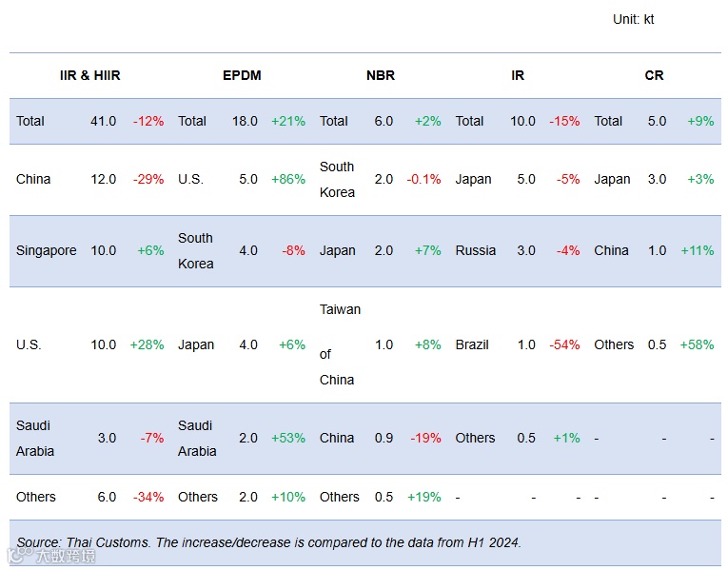Select the 41.0 total value
The image size is (728, 570).
(104, 121)
